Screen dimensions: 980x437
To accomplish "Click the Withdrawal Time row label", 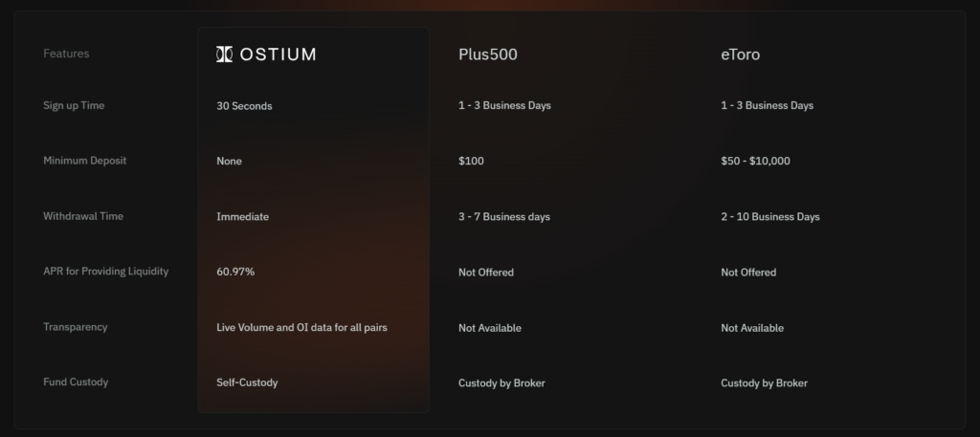I will point(82,216).
